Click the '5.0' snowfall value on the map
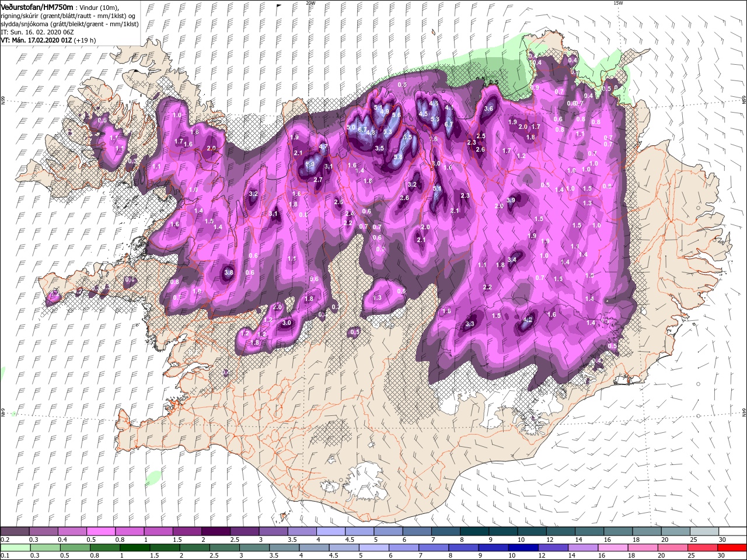 pos(351,127)
